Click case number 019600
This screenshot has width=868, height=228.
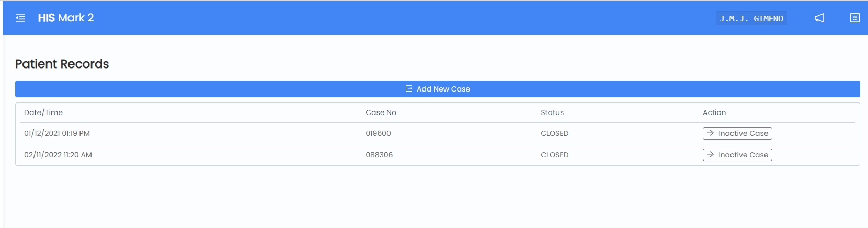click(378, 133)
